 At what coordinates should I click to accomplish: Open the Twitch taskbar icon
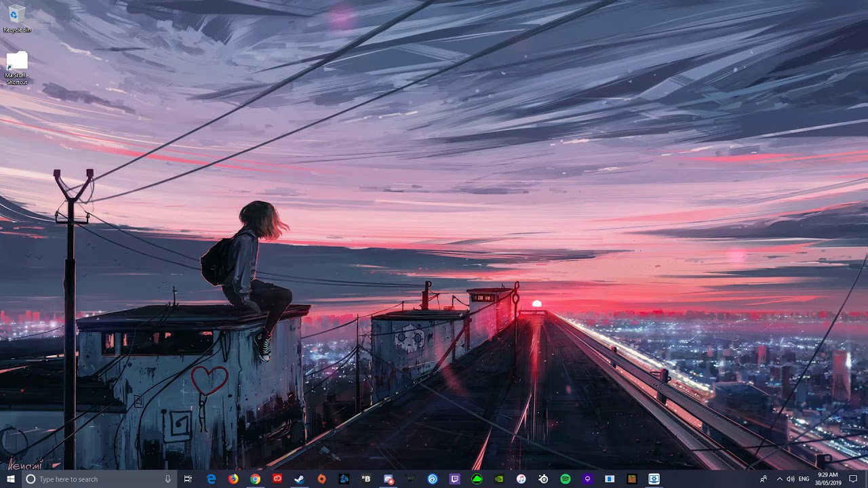tap(454, 479)
